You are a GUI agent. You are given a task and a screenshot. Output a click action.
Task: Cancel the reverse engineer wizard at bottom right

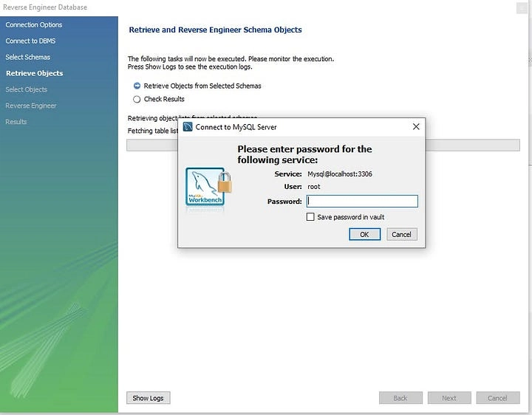pos(497,398)
